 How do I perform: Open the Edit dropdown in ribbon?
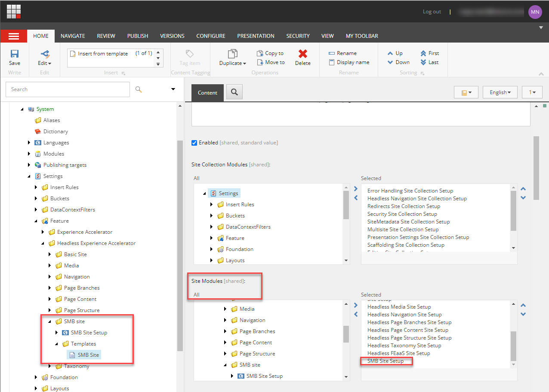[x=44, y=58]
